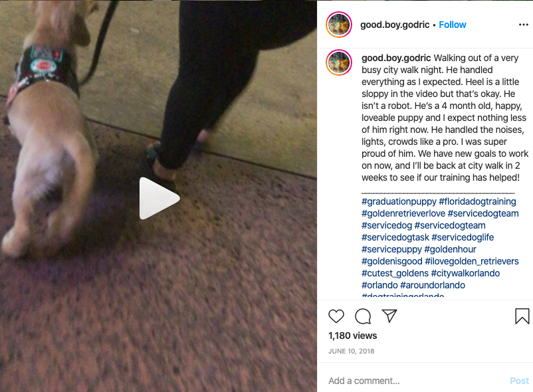Open the #citywalkorlando hashtag
Image resolution: width=533 pixels, height=392 pixels.
465,273
